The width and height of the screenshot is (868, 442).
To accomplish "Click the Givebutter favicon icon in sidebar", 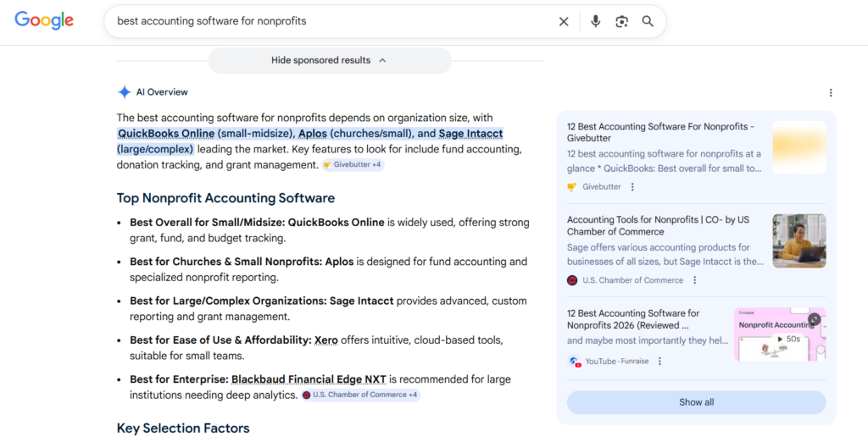I will (572, 187).
